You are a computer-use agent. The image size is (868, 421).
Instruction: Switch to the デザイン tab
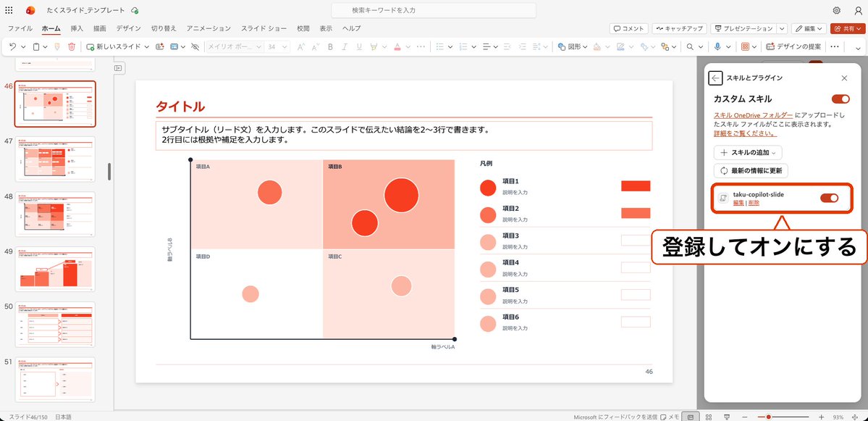[128, 28]
